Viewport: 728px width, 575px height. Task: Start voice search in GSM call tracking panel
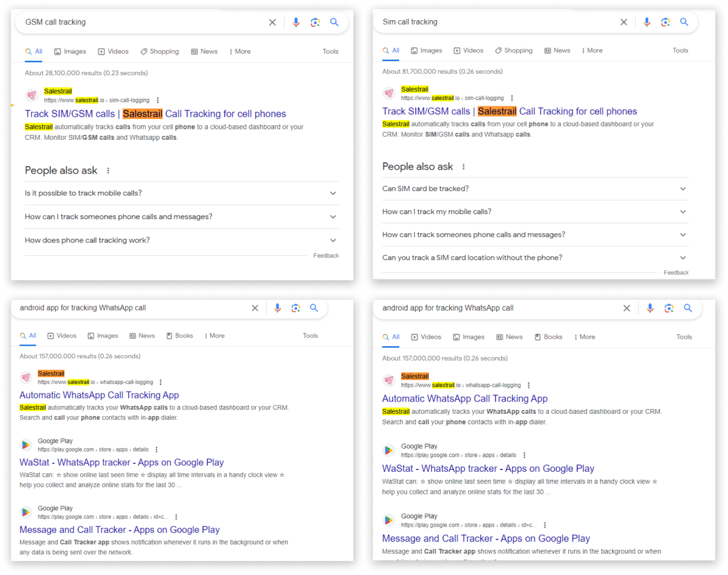(x=296, y=23)
